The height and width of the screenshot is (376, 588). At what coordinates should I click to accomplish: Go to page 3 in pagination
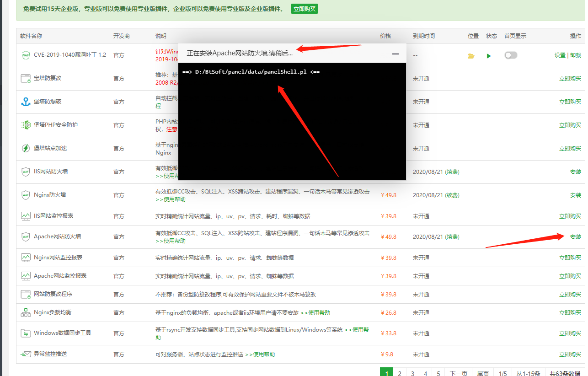(412, 373)
